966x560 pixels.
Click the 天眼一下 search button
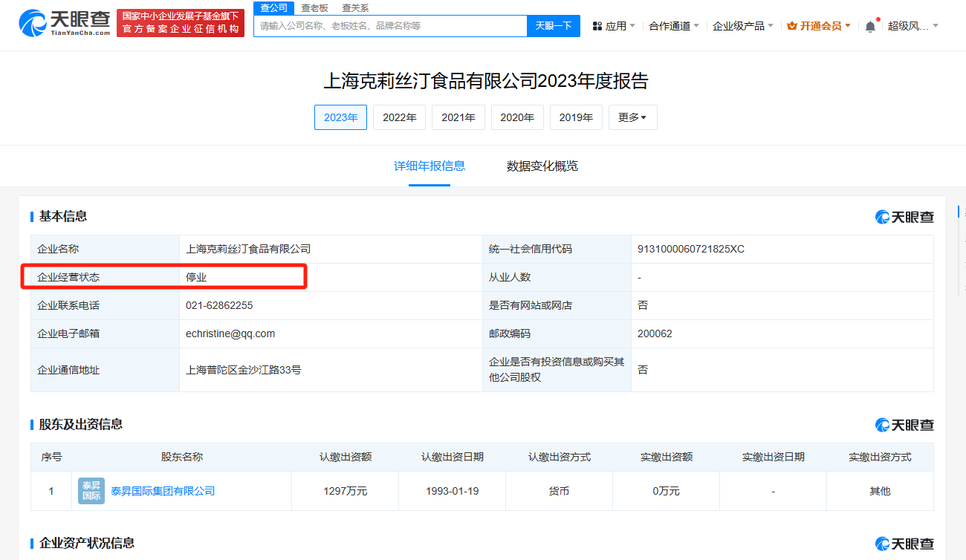[x=554, y=26]
